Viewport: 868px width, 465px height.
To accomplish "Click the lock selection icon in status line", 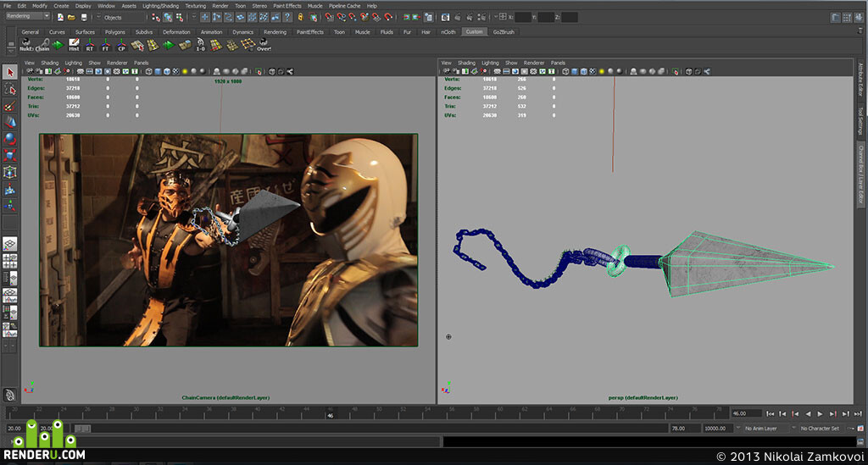I will click(x=301, y=17).
